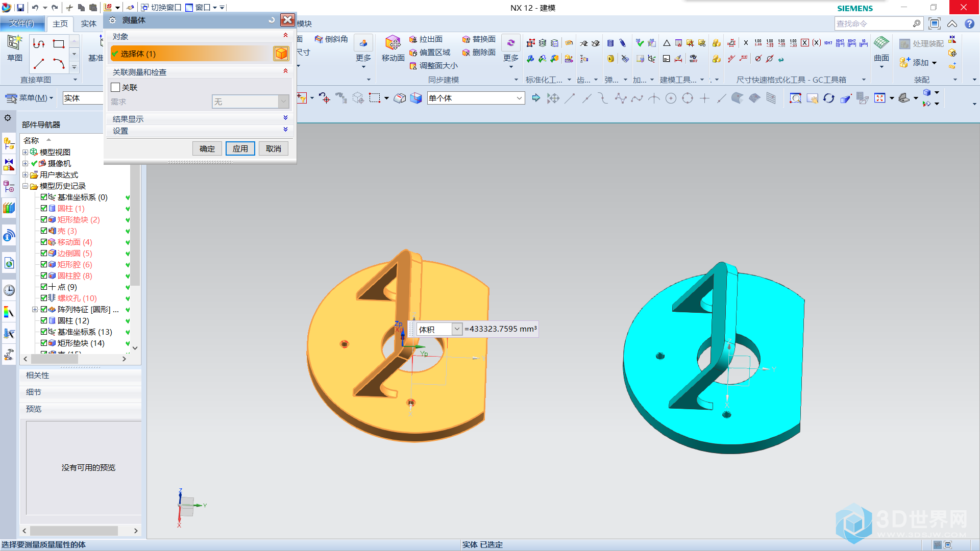Click the Measure dialog reset icon
Screen dimensions: 980x551
(272, 20)
